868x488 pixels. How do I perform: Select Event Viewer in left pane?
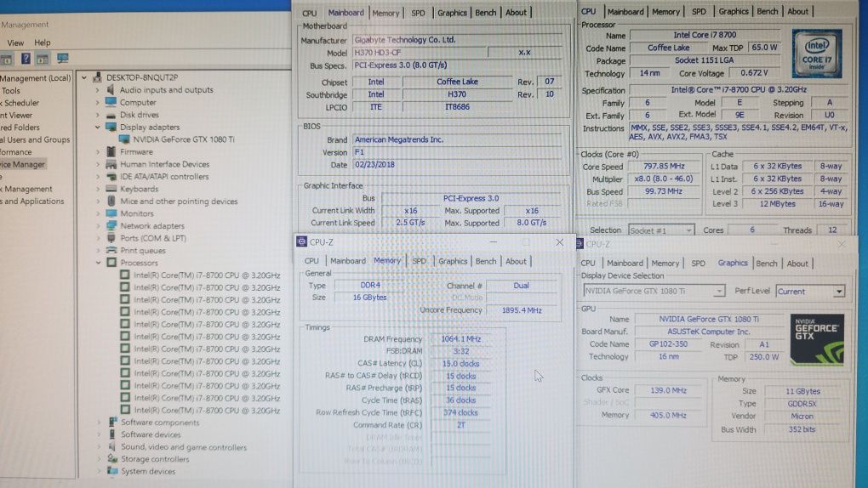tap(17, 115)
